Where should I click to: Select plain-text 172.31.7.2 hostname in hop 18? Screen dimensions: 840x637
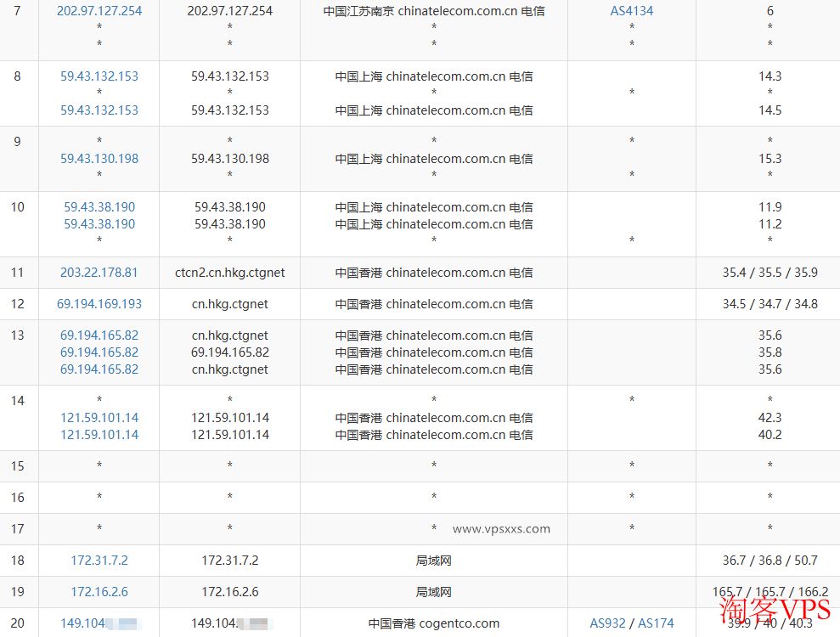(x=230, y=561)
